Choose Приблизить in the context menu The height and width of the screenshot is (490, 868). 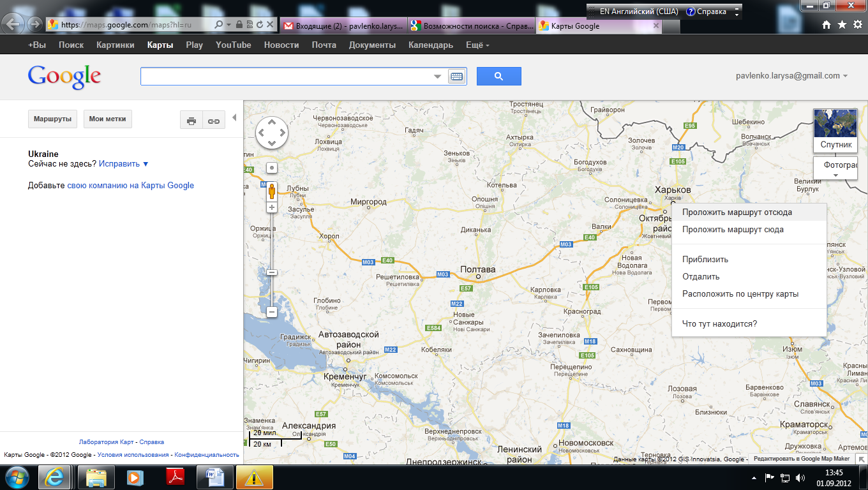[x=749, y=260]
